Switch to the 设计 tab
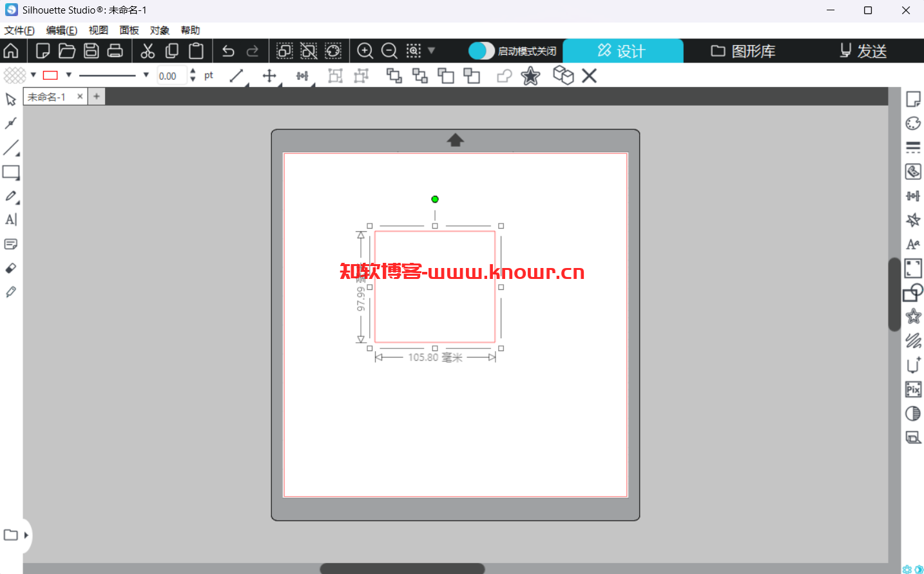Viewport: 924px width, 574px height. tap(623, 51)
